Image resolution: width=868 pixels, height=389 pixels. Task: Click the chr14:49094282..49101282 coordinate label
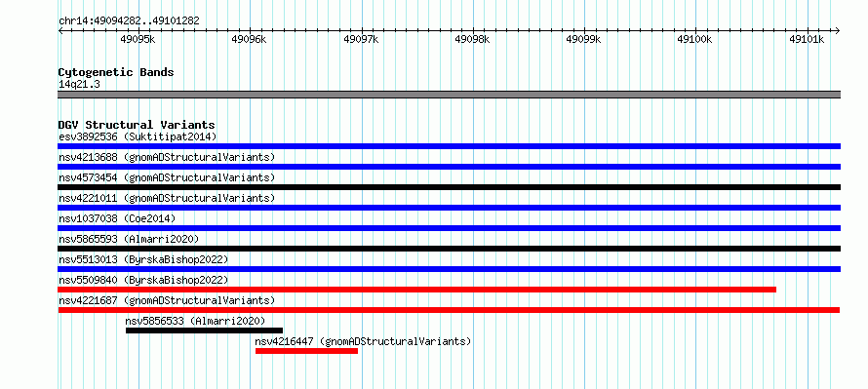click(129, 21)
